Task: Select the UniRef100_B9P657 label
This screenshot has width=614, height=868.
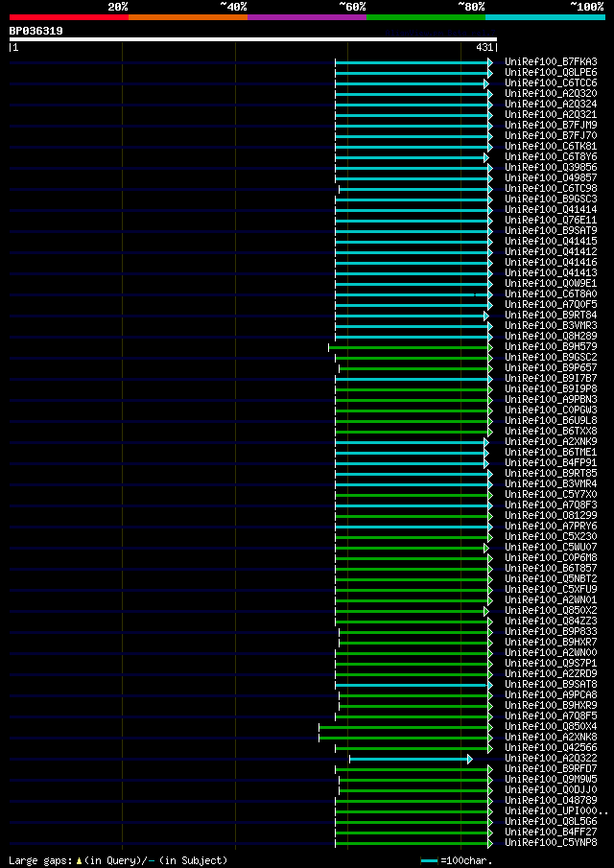Action: [551, 367]
